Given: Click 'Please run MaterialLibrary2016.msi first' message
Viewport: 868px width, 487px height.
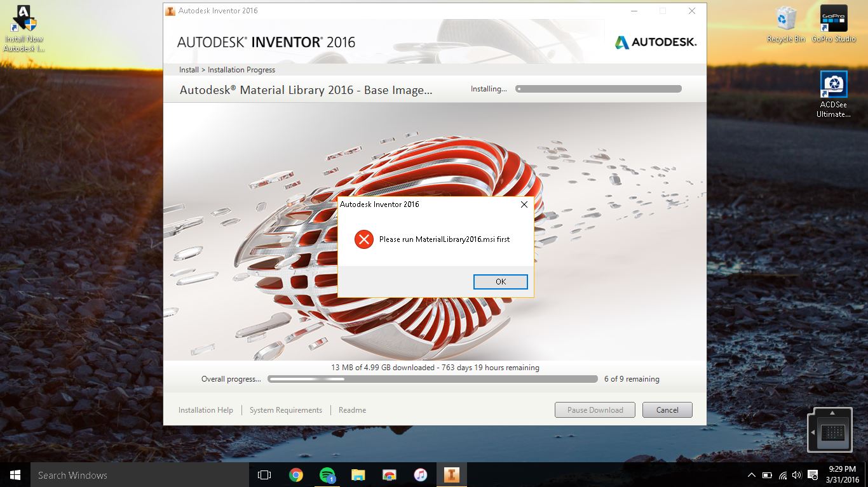Looking at the screenshot, I should 444,239.
